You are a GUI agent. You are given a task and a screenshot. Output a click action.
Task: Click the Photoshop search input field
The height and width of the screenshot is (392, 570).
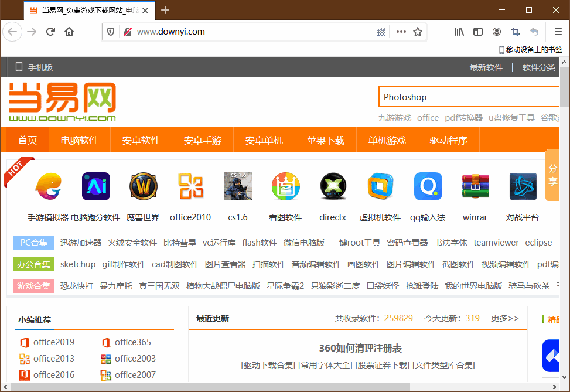tap(469, 96)
